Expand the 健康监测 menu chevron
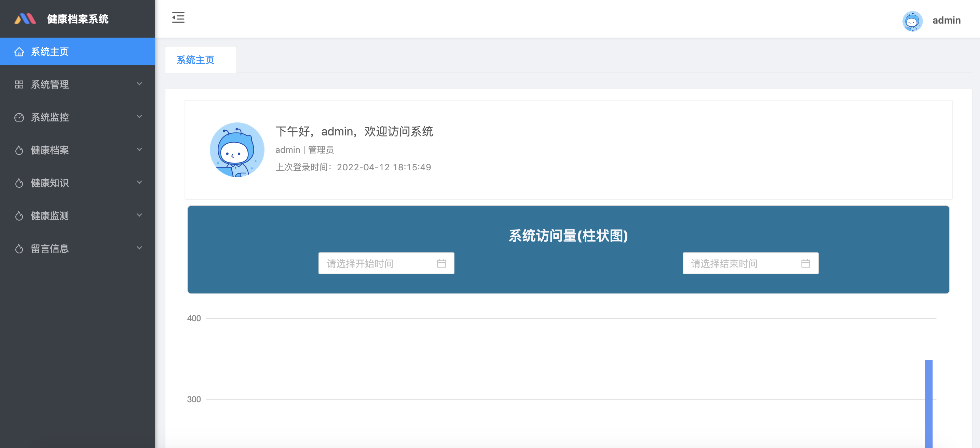This screenshot has height=448, width=980. tap(139, 215)
